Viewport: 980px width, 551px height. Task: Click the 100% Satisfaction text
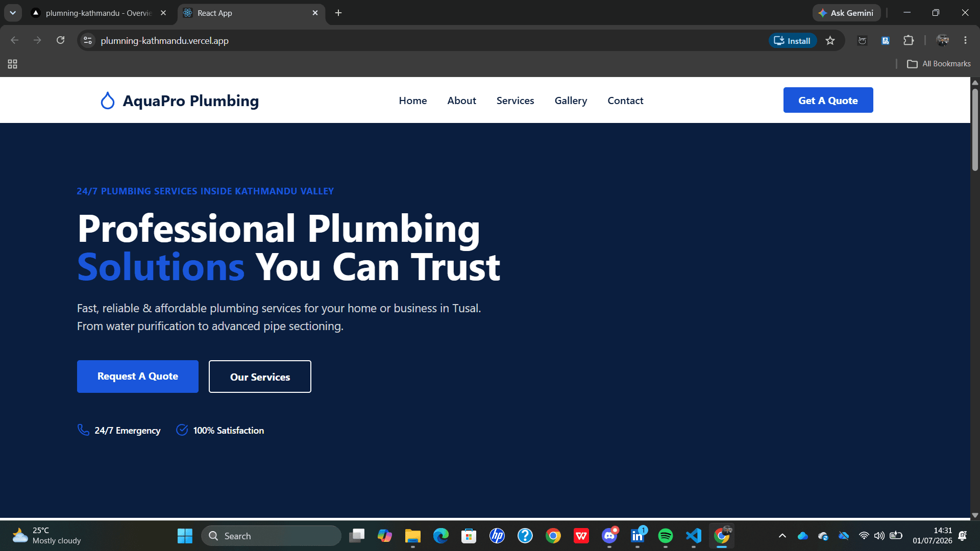(229, 430)
